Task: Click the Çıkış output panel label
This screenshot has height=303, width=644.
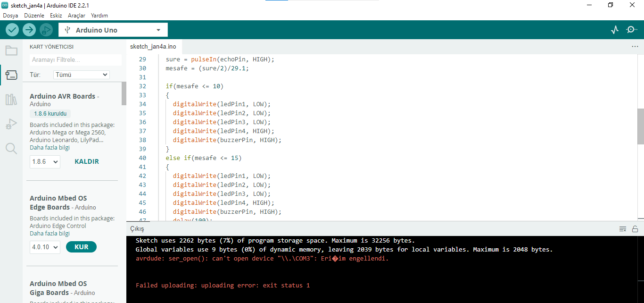Action: tap(137, 228)
